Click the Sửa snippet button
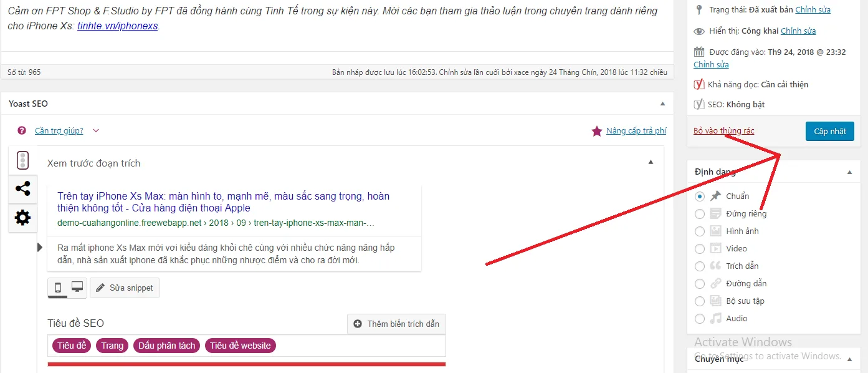This screenshot has height=373, width=868. coord(125,288)
